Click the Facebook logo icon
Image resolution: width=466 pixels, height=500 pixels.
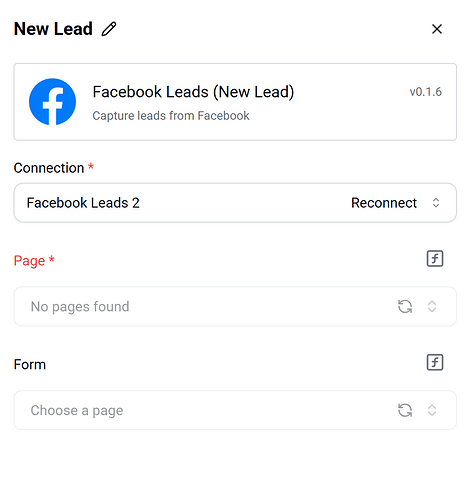(52, 102)
